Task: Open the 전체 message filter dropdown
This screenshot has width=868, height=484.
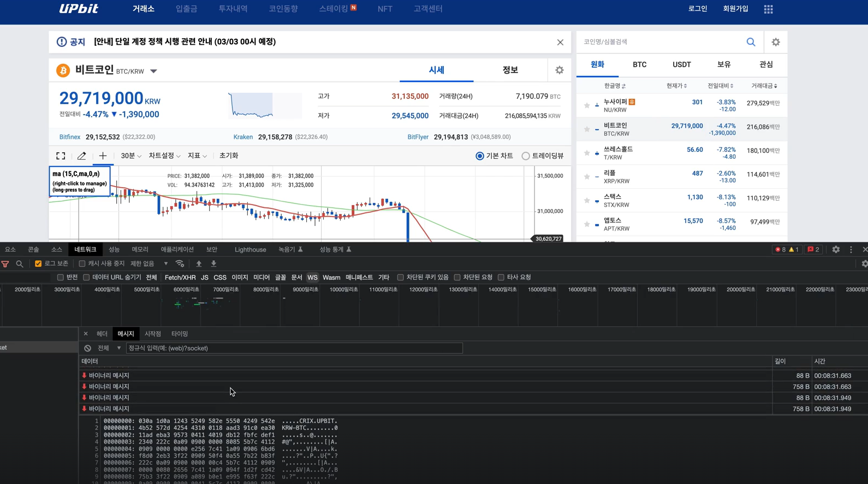Action: [x=109, y=348]
